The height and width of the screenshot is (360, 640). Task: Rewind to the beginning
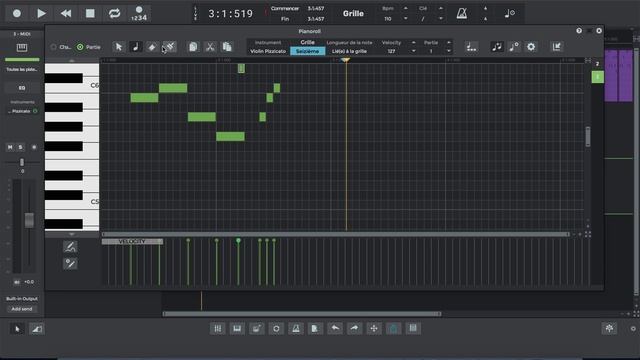pyautogui.click(x=66, y=13)
